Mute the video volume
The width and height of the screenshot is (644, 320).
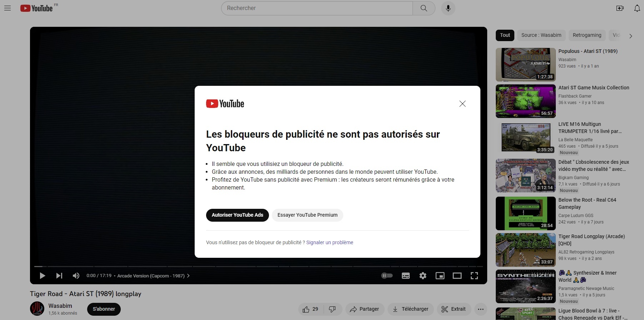76,276
